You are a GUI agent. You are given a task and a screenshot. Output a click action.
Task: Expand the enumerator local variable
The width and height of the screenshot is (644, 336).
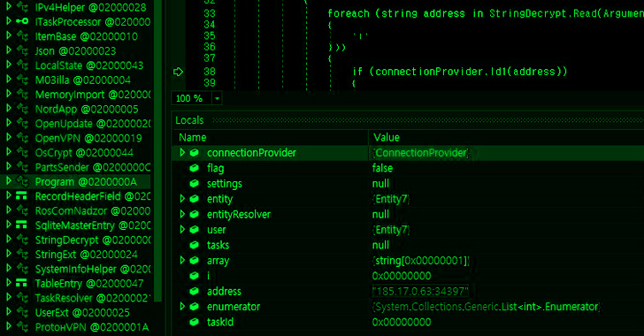pyautogui.click(x=182, y=307)
